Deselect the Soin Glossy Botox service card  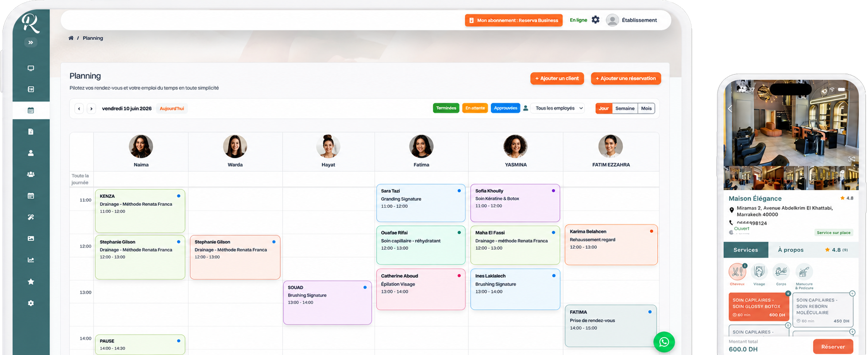pos(759,306)
